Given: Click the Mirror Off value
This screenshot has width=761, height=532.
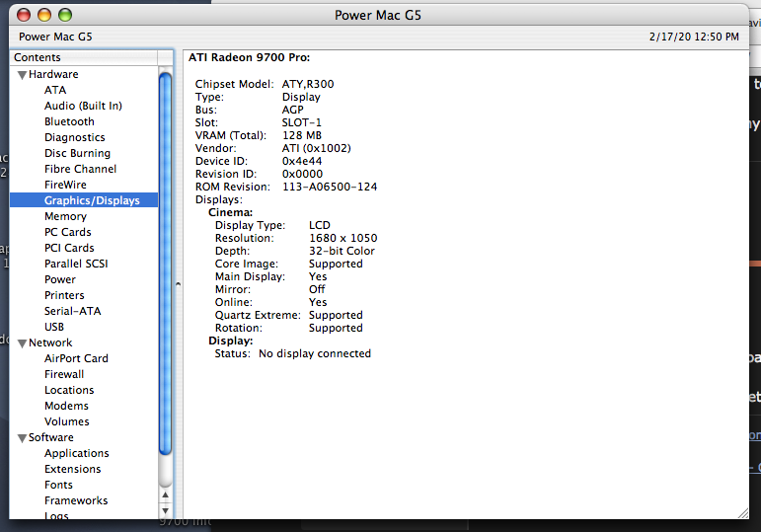Looking at the screenshot, I should click(317, 289).
